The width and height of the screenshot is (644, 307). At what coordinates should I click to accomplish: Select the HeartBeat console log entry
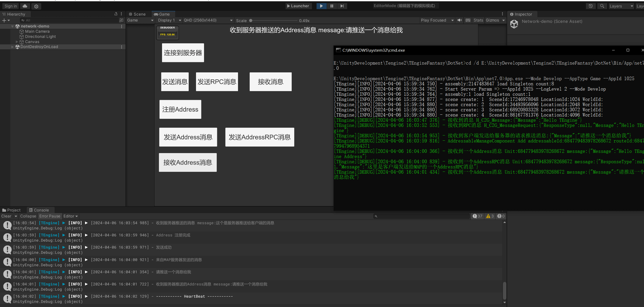pyautogui.click(x=251, y=299)
